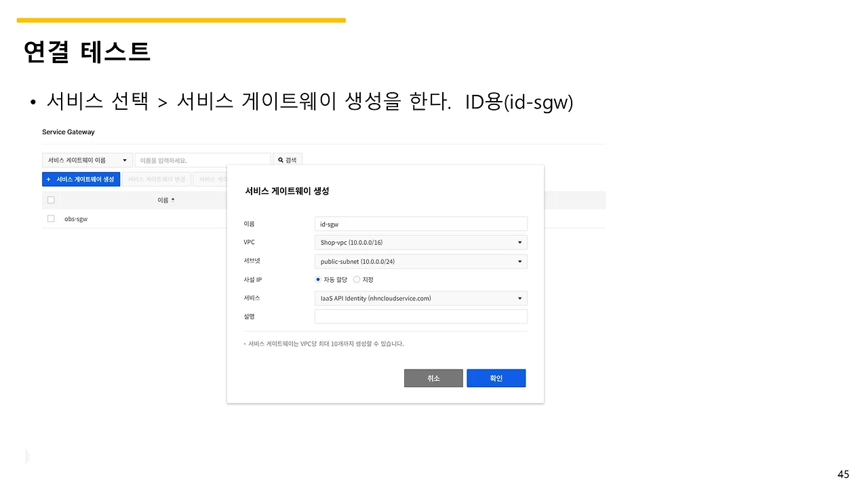Open the VPC dropdown arrow in the dialog
The image size is (868, 488).
519,242
